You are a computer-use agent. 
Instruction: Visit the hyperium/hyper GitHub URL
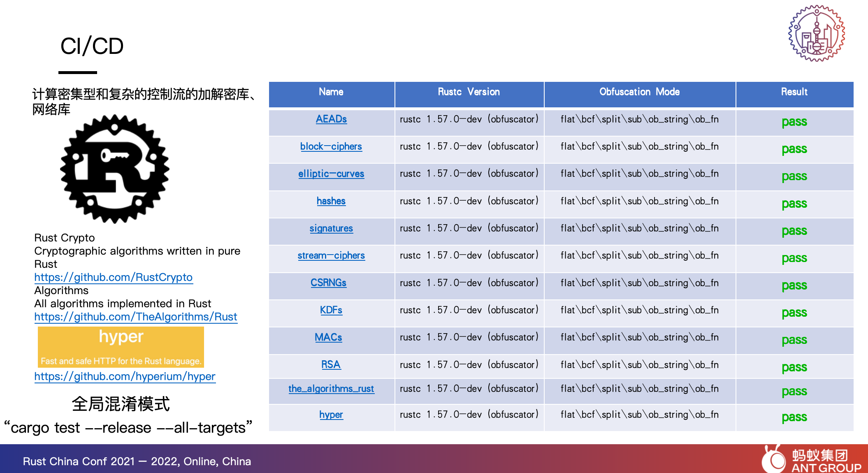tap(125, 376)
